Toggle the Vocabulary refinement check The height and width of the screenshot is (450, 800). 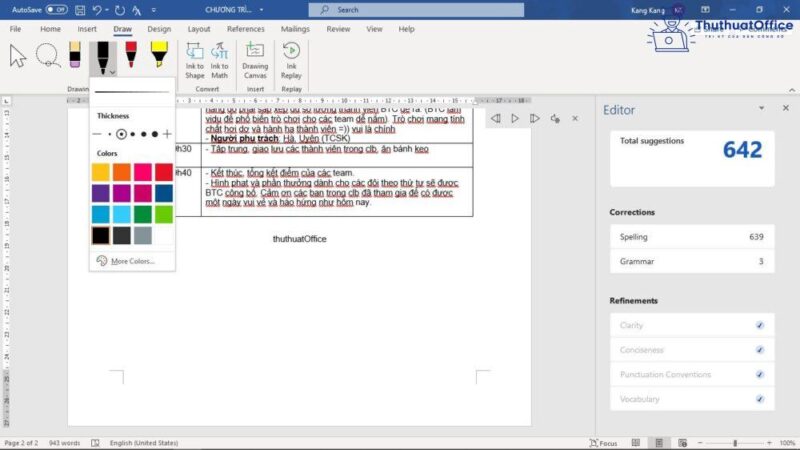(x=760, y=399)
